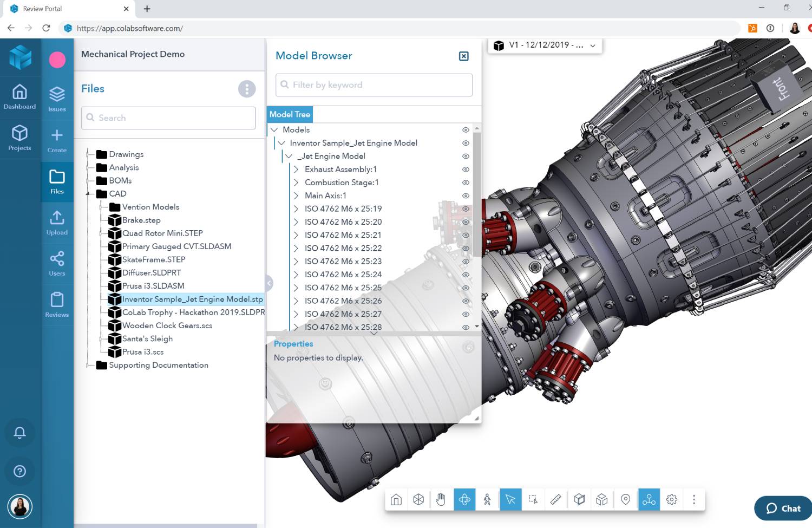Open the Analysis folder
This screenshot has width=812, height=528.
pyautogui.click(x=124, y=167)
